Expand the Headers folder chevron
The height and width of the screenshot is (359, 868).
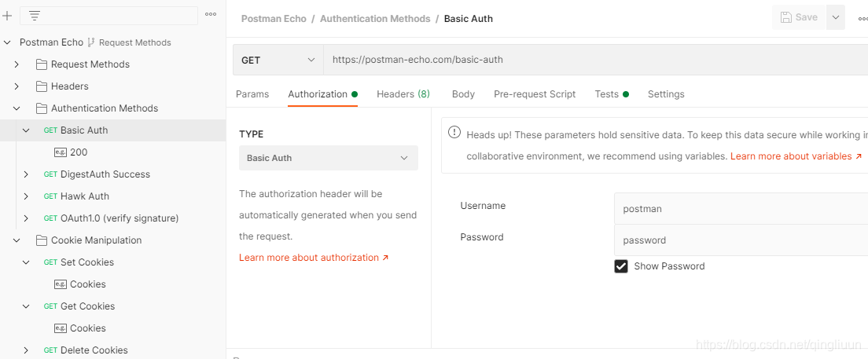pyautogui.click(x=17, y=86)
